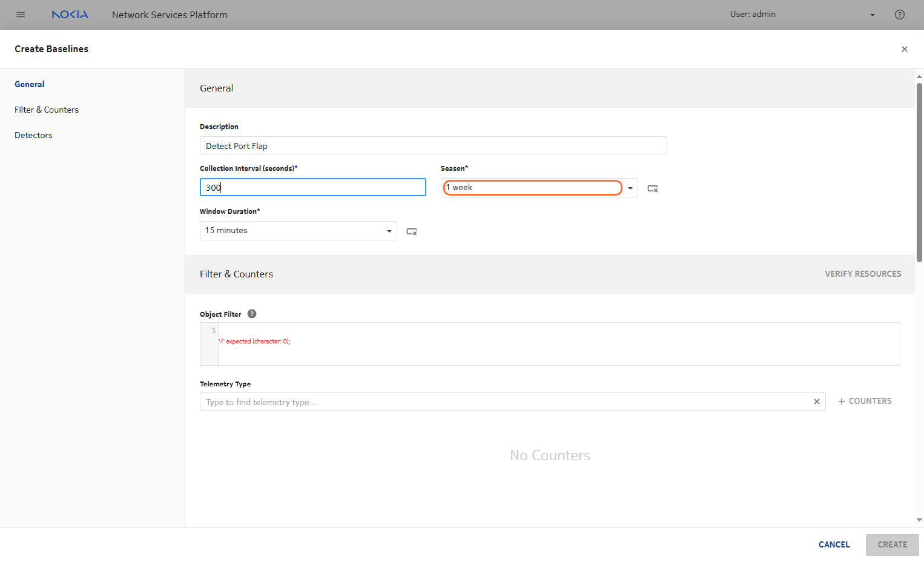Screen dimensions: 924x562
Task: Show Object Filter help tooltip
Action: click(252, 314)
